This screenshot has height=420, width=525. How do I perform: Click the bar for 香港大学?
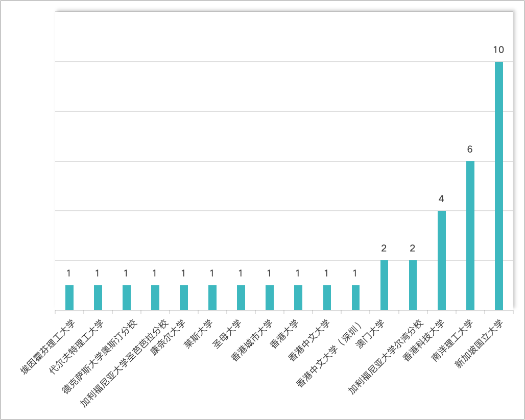pyautogui.click(x=298, y=298)
